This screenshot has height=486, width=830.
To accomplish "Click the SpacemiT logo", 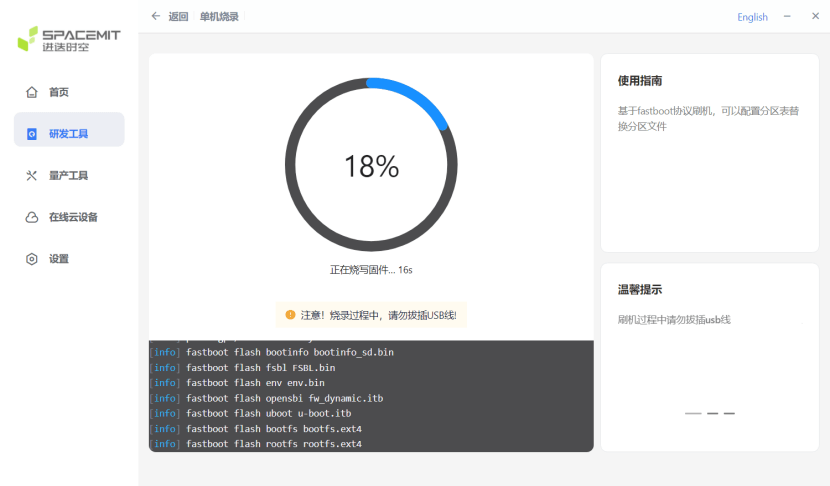I will pyautogui.click(x=68, y=41).
